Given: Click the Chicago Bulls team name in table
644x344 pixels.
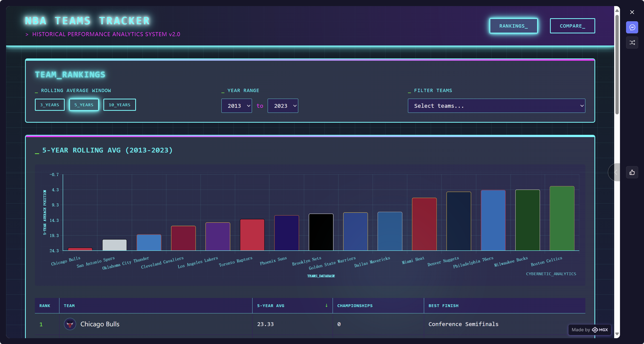Looking at the screenshot, I should point(100,324).
